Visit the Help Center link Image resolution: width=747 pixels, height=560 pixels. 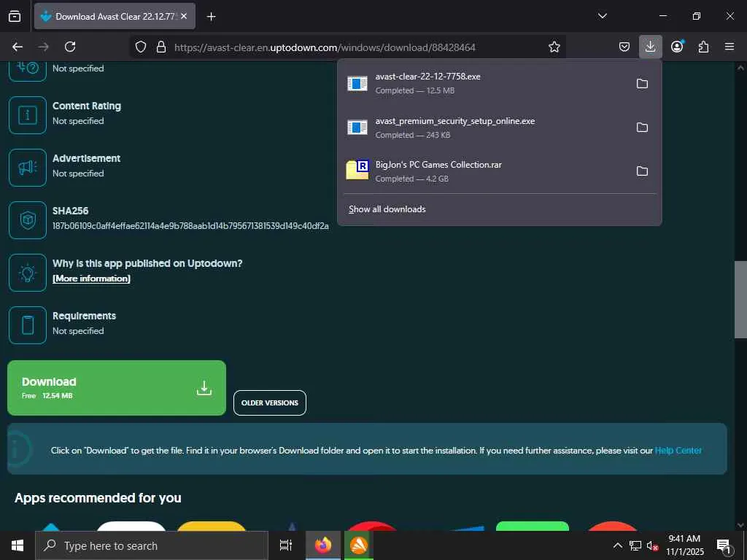click(x=678, y=450)
